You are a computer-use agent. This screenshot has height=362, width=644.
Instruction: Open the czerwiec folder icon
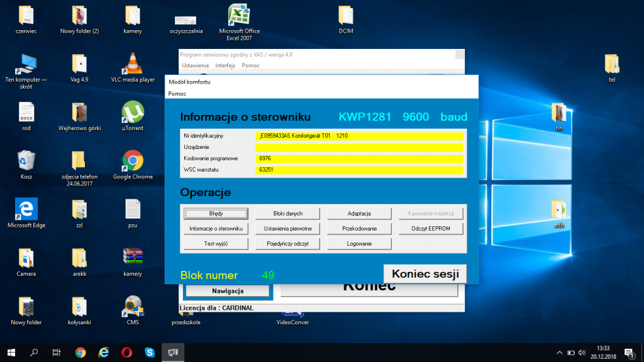coord(26,16)
